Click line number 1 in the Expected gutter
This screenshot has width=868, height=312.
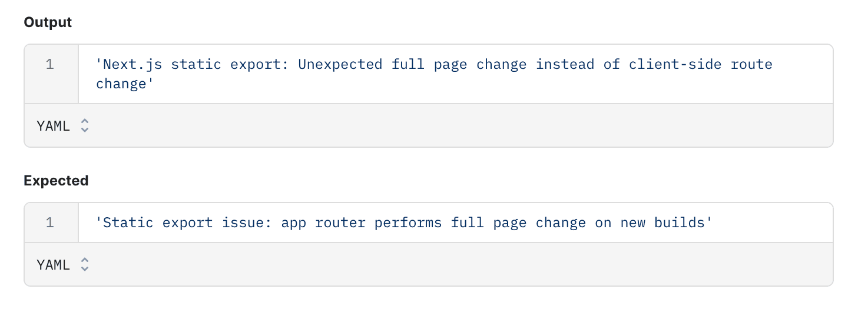(x=50, y=223)
